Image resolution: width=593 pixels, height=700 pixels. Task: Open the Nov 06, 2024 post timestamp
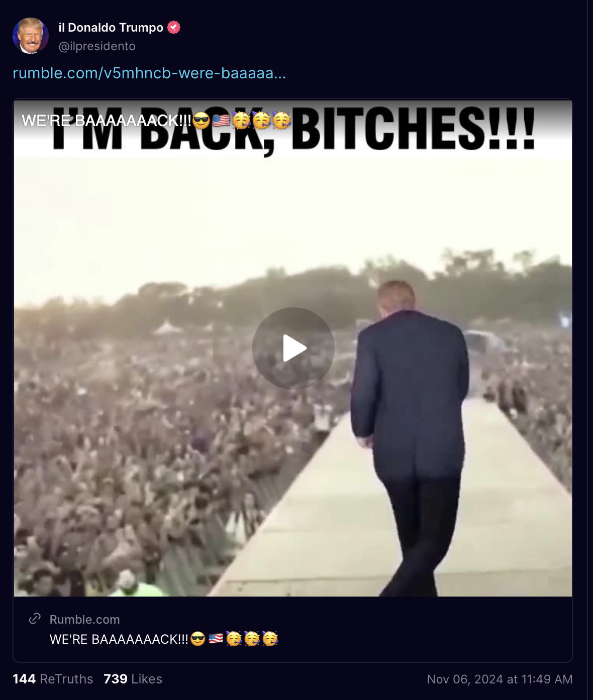point(500,679)
